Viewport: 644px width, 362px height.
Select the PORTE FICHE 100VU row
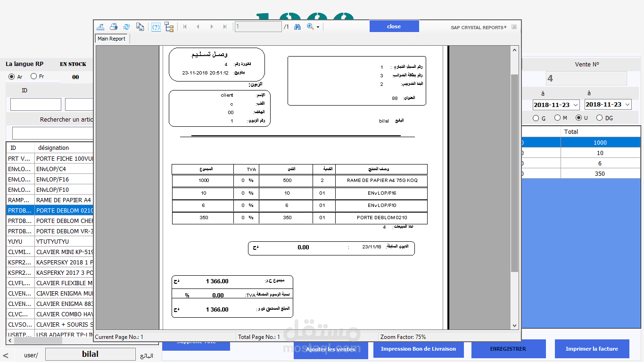(50, 158)
